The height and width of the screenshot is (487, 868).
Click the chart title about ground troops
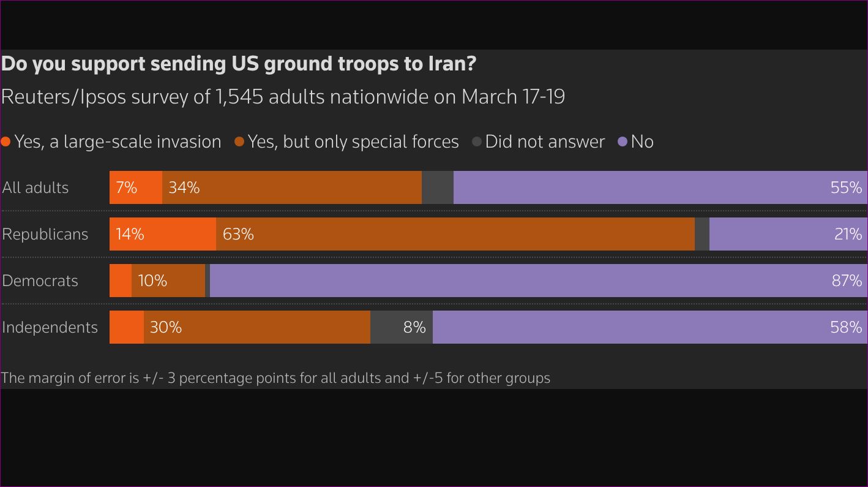click(238, 64)
